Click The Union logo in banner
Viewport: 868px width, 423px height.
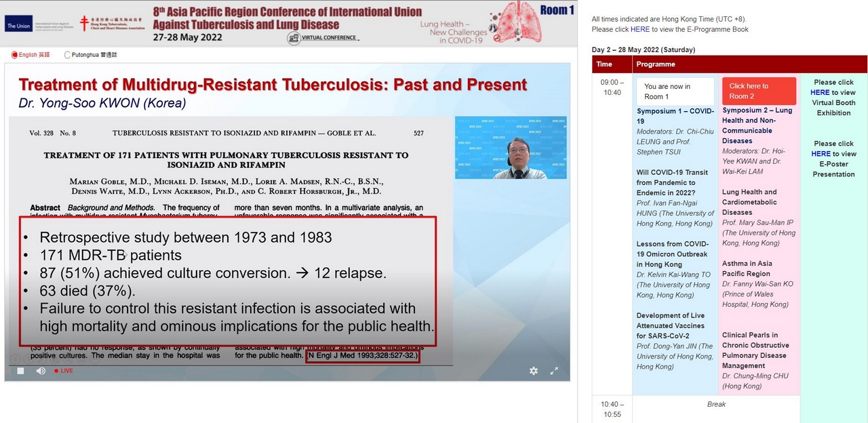19,26
